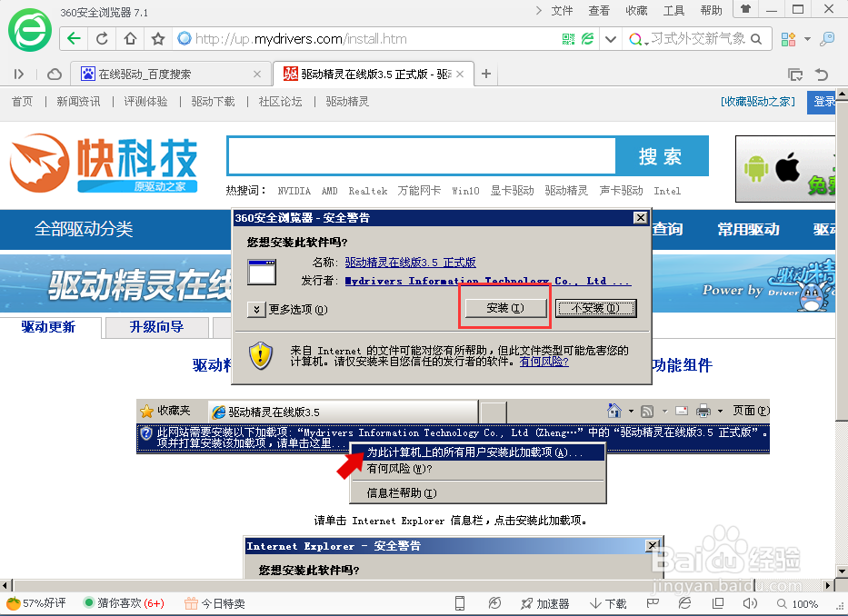Open the 常用驱动 navigation item
The height and width of the screenshot is (616, 848).
click(x=749, y=229)
